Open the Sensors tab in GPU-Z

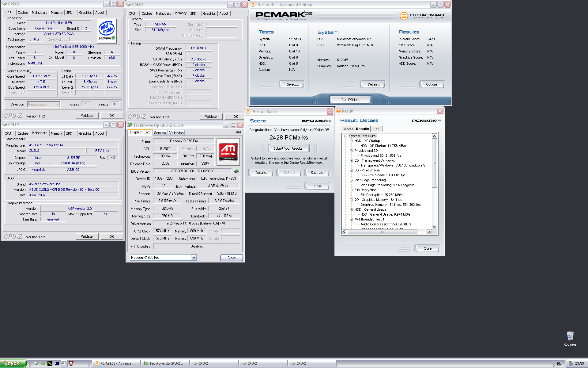point(160,133)
